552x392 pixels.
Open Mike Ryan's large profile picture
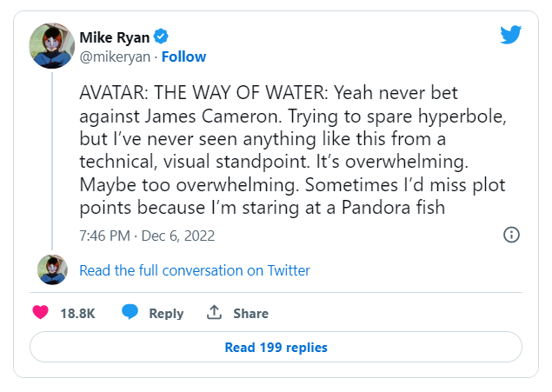[51, 46]
